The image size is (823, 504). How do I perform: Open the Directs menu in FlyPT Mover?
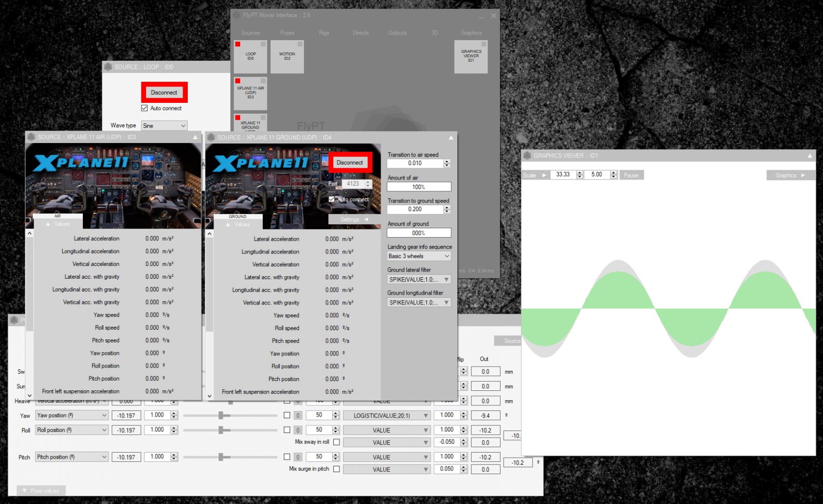361,33
